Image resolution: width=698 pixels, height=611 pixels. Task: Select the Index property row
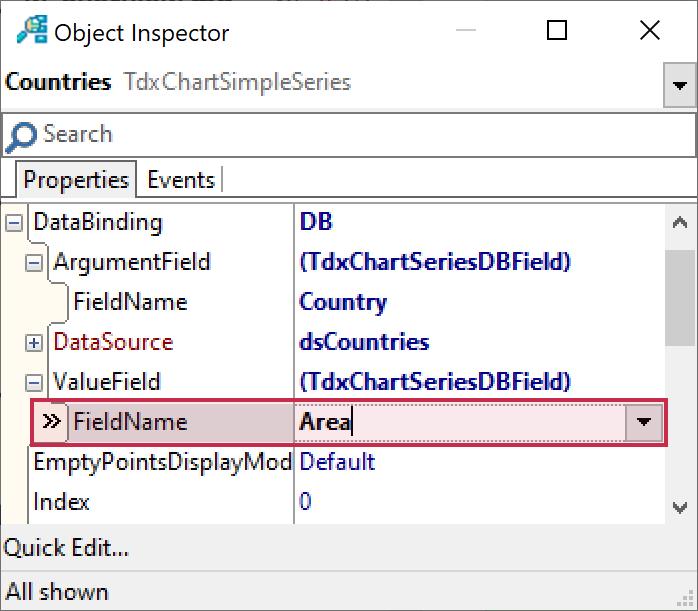tap(62, 502)
